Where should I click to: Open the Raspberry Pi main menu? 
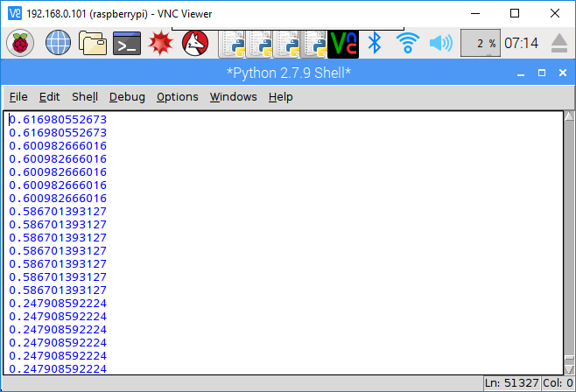[x=20, y=42]
